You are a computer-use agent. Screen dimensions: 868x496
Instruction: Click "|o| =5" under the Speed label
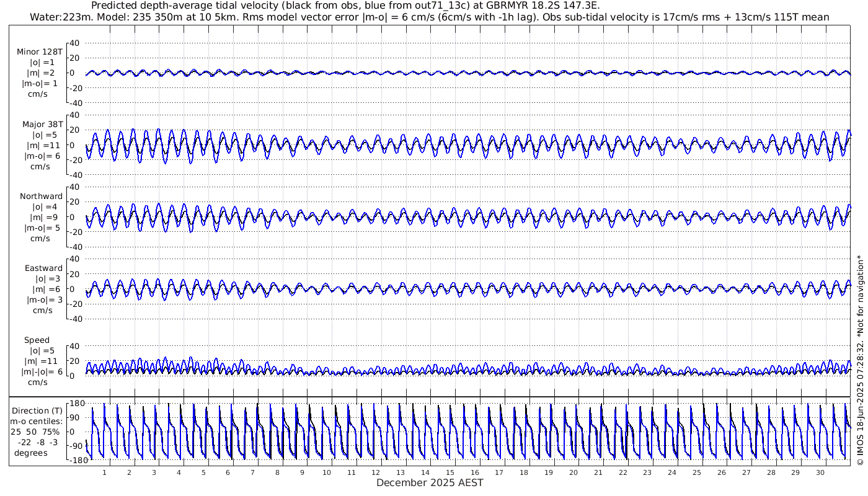42,351
